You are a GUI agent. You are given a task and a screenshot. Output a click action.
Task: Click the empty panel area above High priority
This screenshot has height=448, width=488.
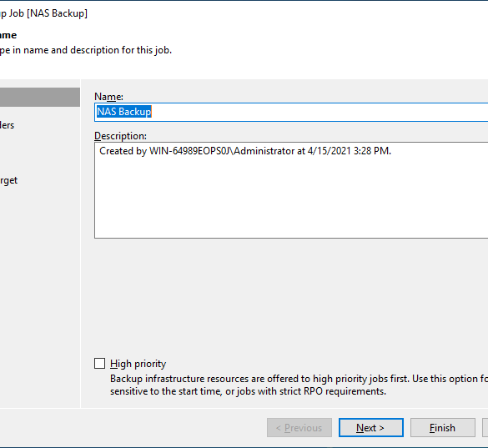(291, 297)
